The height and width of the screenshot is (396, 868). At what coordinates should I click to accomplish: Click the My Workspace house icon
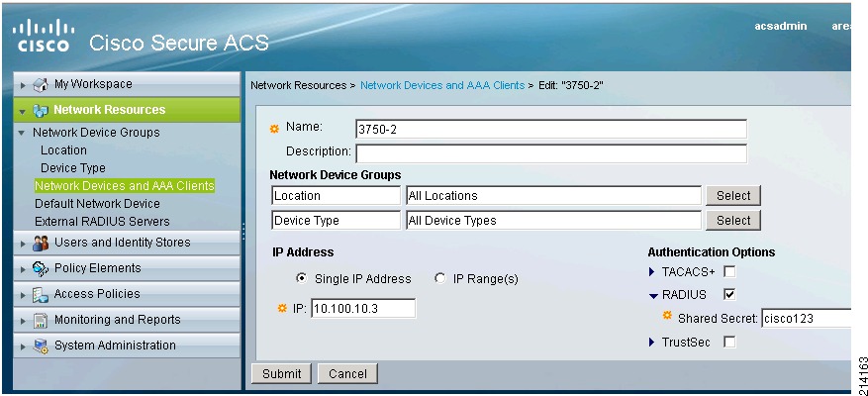coord(41,85)
